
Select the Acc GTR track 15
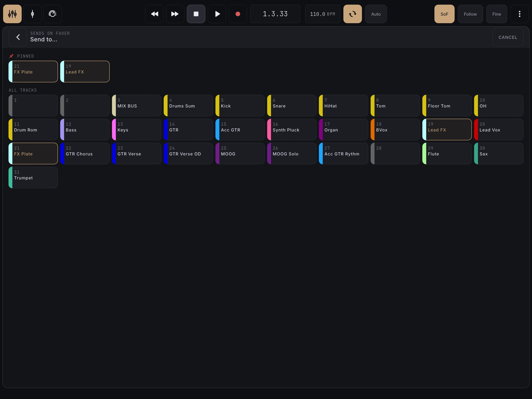[240, 129]
